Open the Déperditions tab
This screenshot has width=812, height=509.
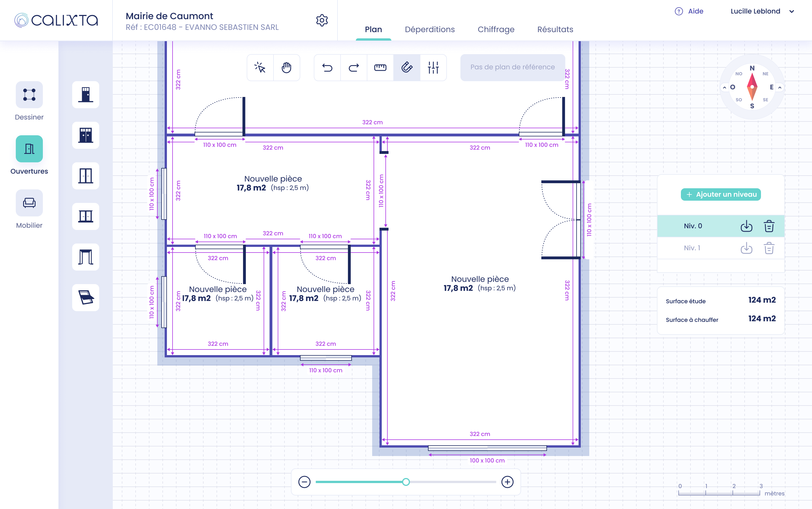(x=429, y=29)
